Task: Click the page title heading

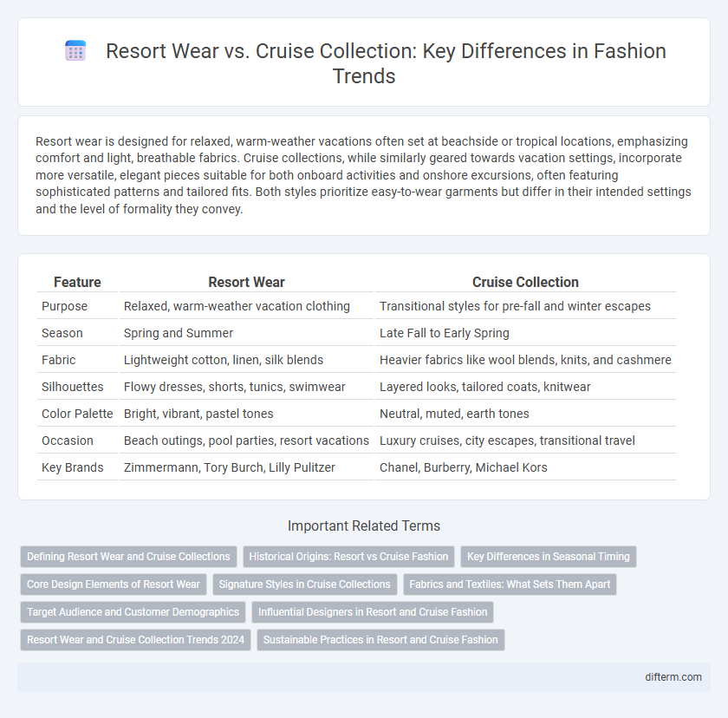Action: [x=386, y=63]
